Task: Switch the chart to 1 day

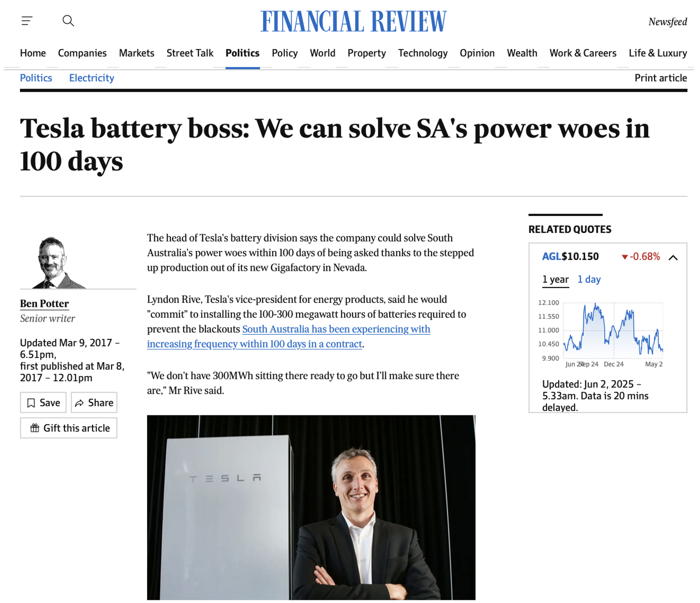Action: coord(589,279)
